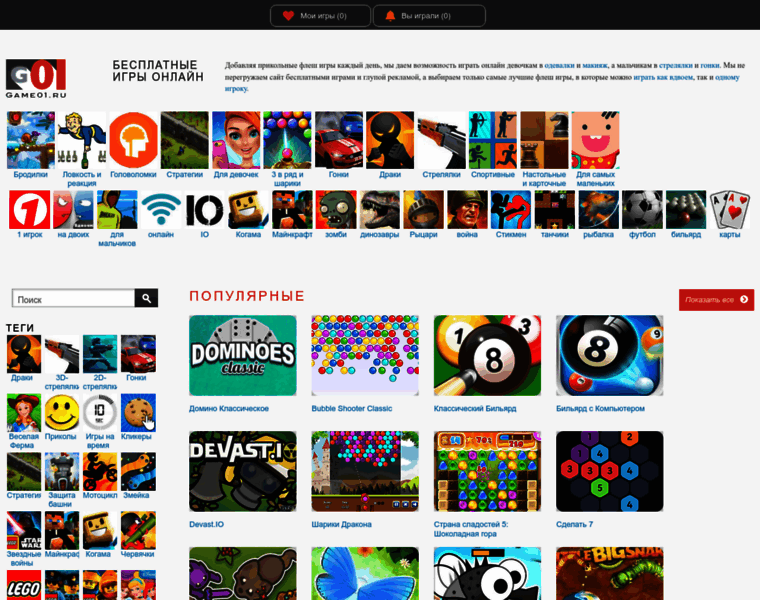Choose the рыбалка category icon
This screenshot has height=600, width=760.
click(x=599, y=209)
